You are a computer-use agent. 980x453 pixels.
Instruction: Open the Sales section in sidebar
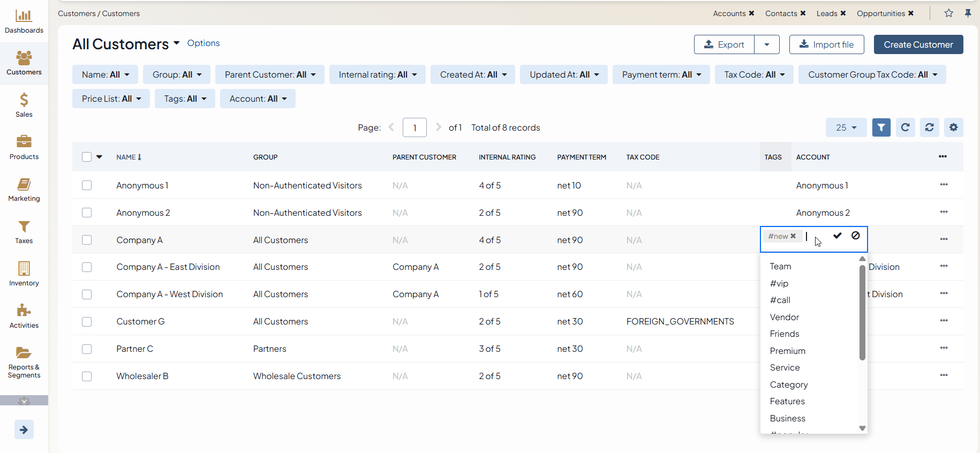coord(24,105)
